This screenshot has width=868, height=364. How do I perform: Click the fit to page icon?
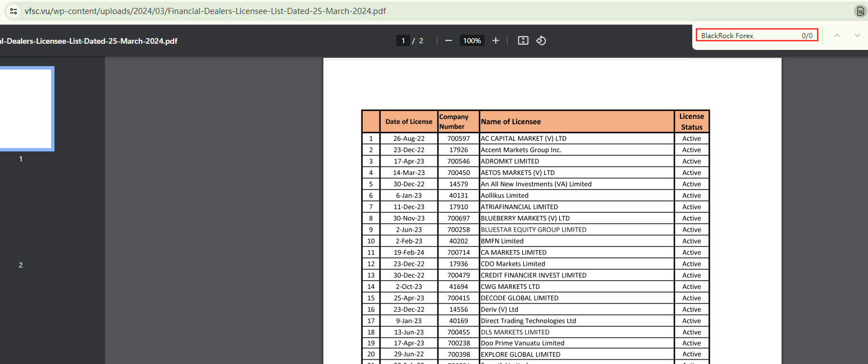click(523, 40)
